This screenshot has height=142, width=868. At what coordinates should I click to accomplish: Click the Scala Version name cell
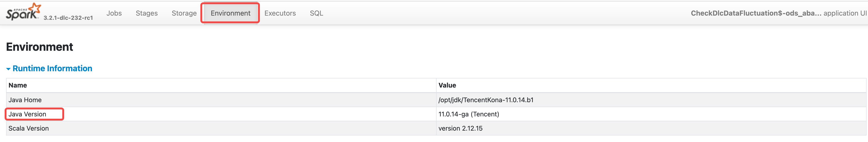(x=29, y=128)
